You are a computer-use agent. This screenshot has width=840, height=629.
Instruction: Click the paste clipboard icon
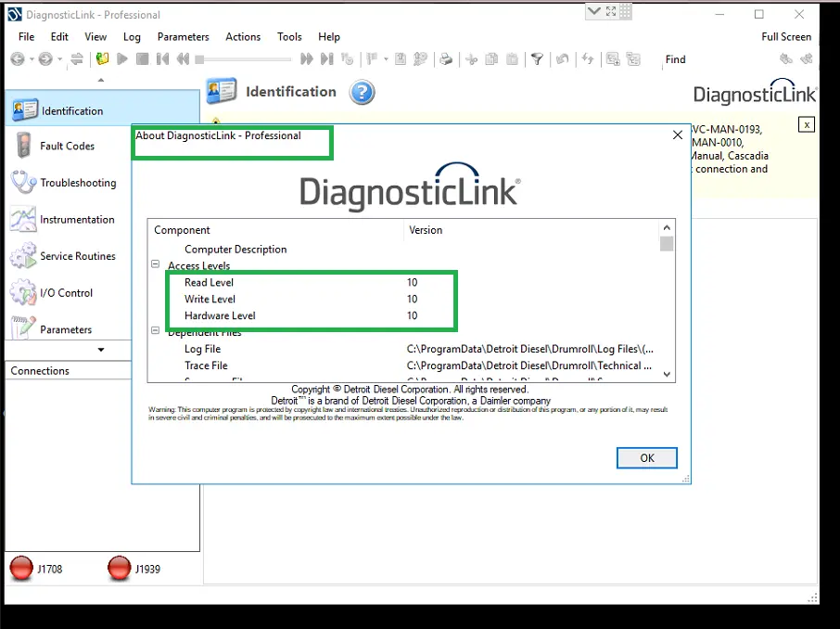click(512, 59)
